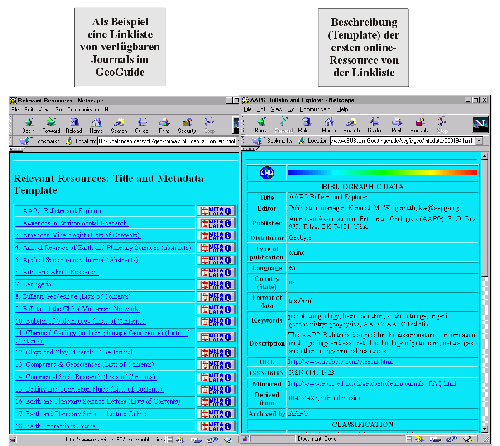Click Meta Data button for Computers & Geosciences row
The image size is (500, 446).
coord(216,365)
